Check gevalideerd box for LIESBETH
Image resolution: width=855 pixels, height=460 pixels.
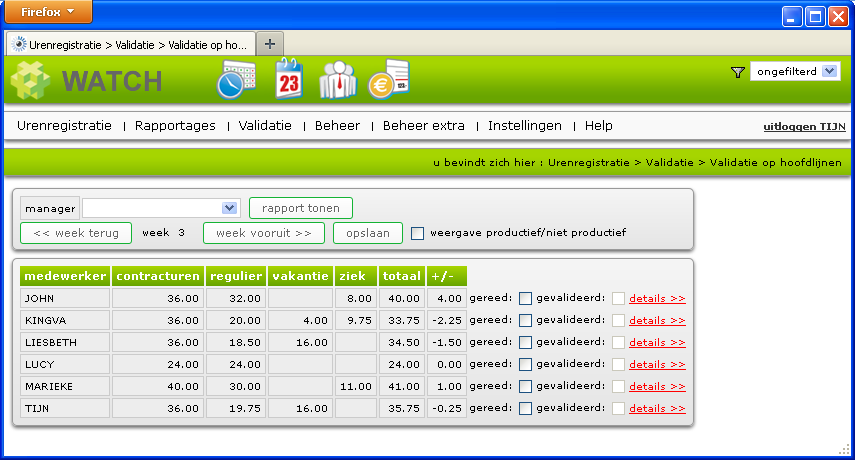coord(618,342)
